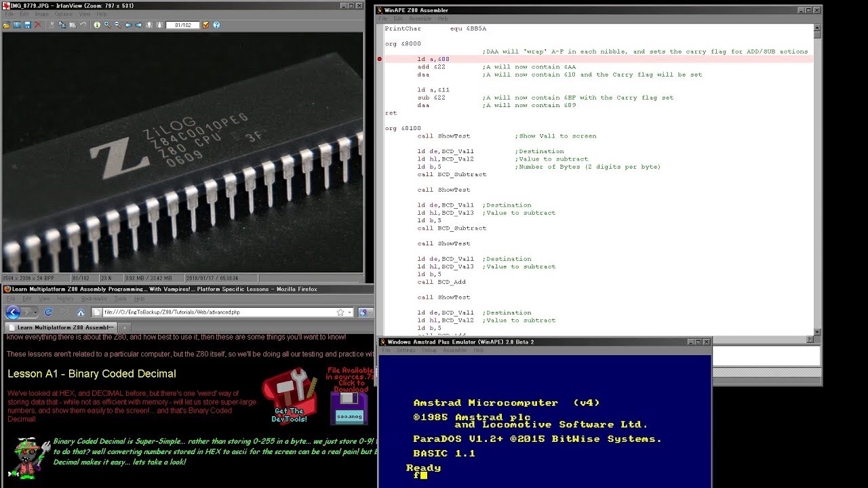The image size is (868, 488).
Task: Open the Assemble menu in WinAPE Assembler
Action: pyautogui.click(x=420, y=18)
